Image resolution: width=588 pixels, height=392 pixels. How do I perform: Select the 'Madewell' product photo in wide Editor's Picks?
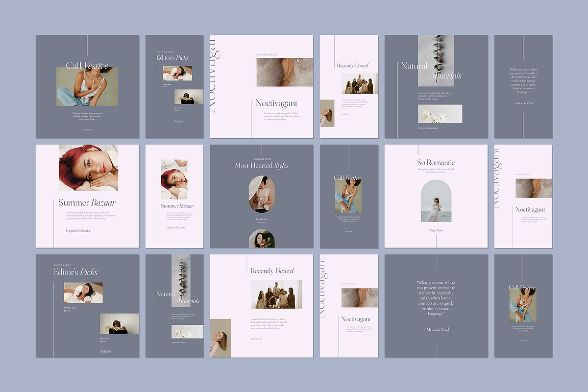point(120,324)
